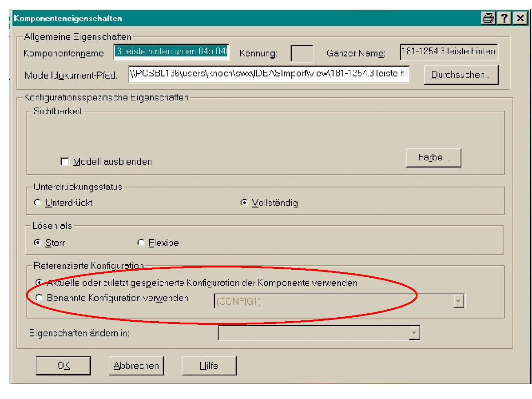Choose the Starr solve option
Screen dimensions: 532x399
(x=38, y=243)
